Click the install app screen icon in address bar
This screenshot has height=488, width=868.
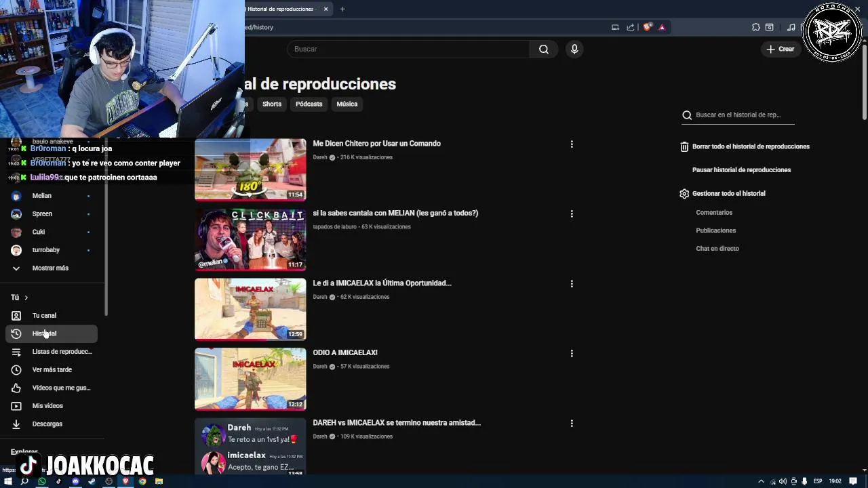click(x=615, y=27)
